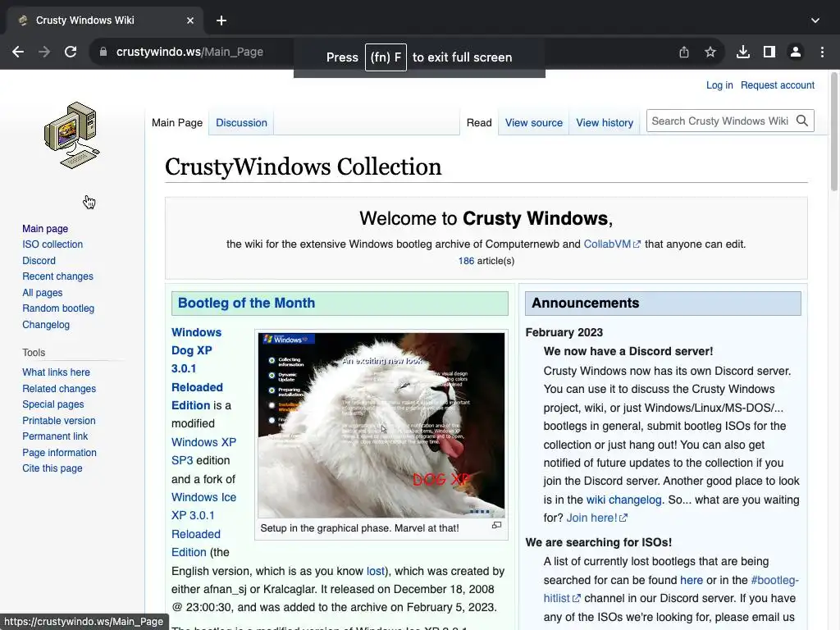Open All pages in the sidebar
This screenshot has height=630, width=840.
pyautogui.click(x=43, y=293)
